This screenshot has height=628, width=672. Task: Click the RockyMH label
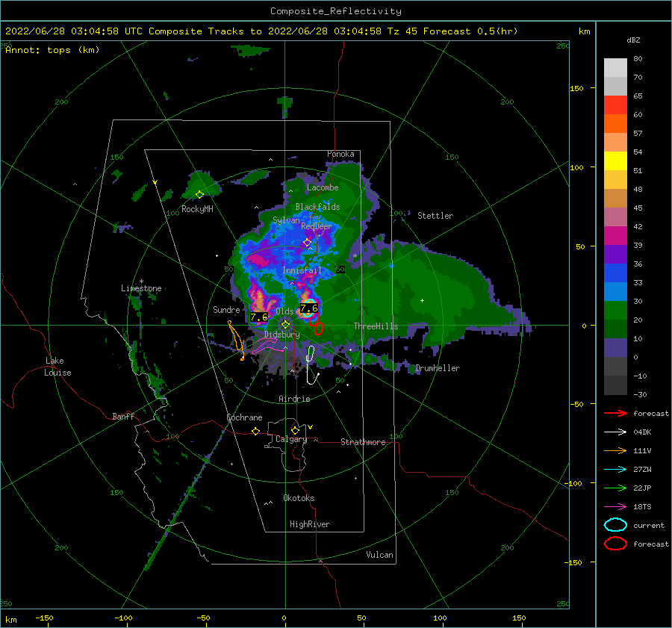pos(197,209)
